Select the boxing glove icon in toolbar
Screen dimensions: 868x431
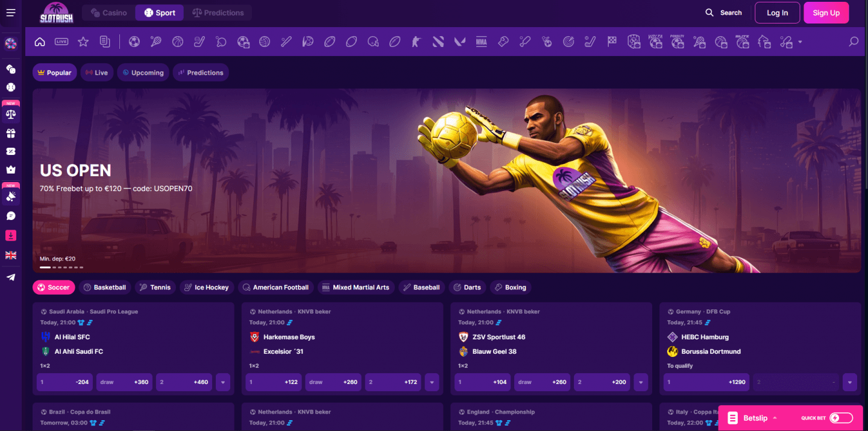503,42
